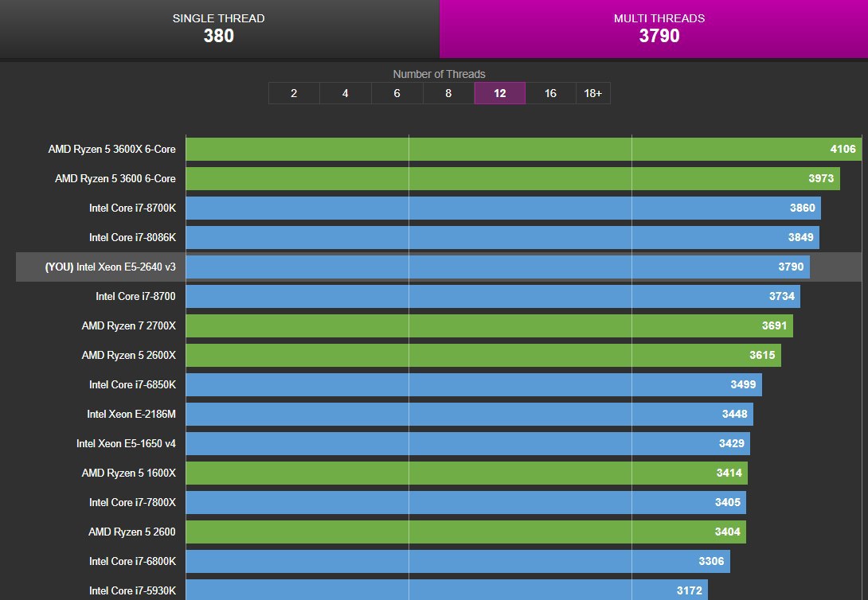Click the (YOU) Intel Xeon E5-2640 v3 label
The width and height of the screenshot is (868, 600).
[110, 267]
